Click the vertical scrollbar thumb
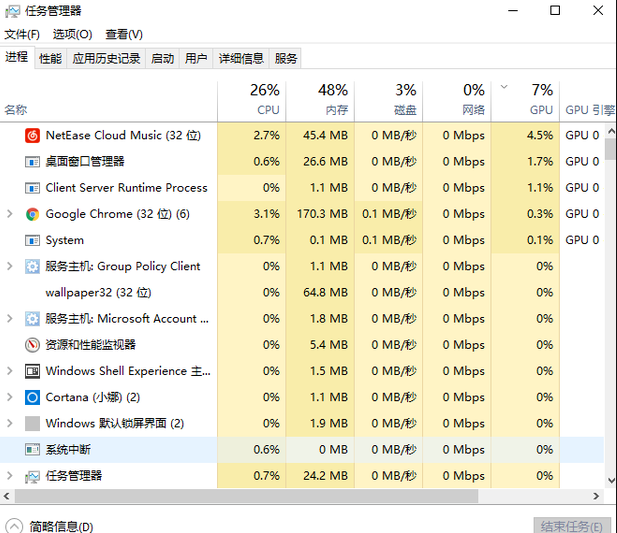The width and height of the screenshot is (617, 533). click(x=611, y=149)
